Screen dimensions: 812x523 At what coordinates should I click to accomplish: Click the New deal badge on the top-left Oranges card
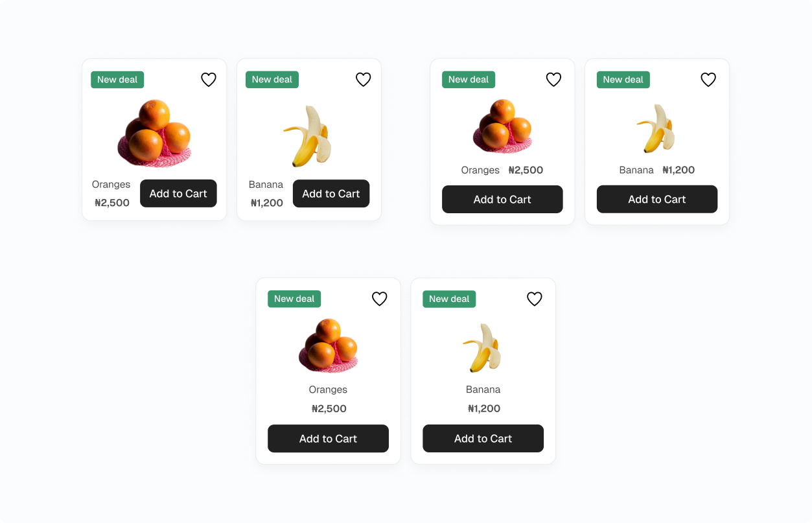[x=117, y=80]
